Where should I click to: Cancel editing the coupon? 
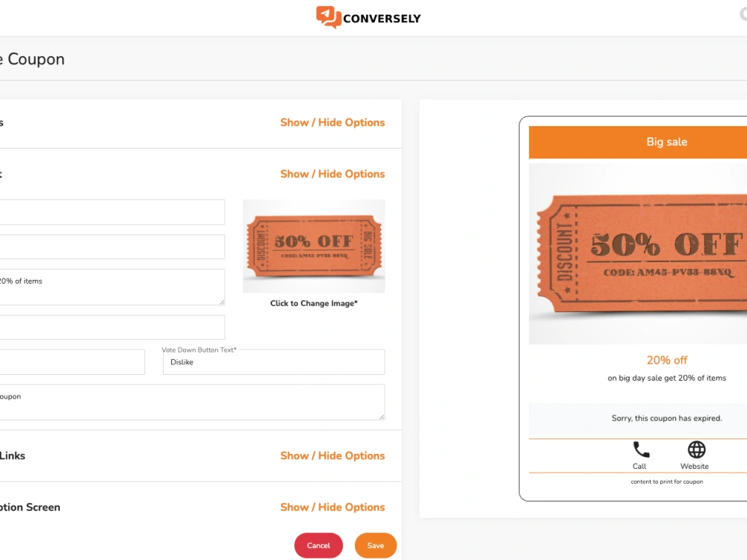click(x=318, y=545)
